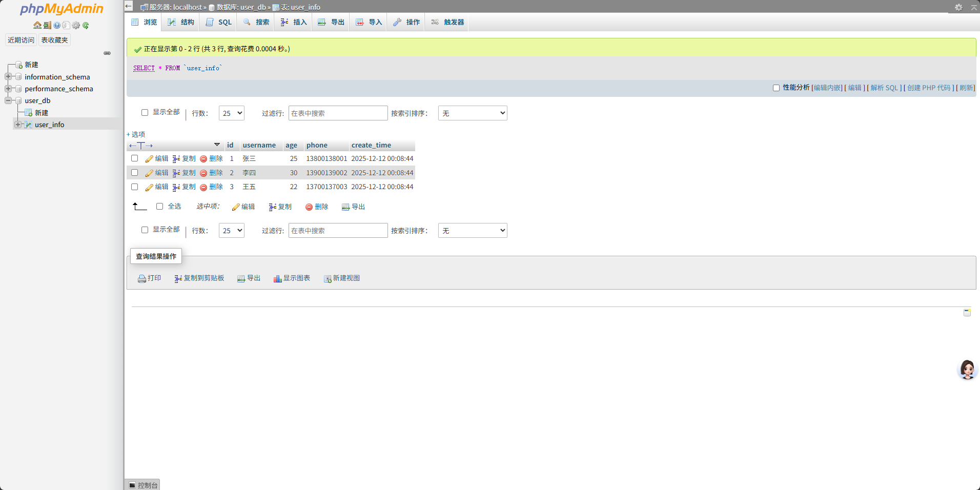Click the pencil edit icon for 张三
Screen dimensions: 980x490
click(x=149, y=159)
